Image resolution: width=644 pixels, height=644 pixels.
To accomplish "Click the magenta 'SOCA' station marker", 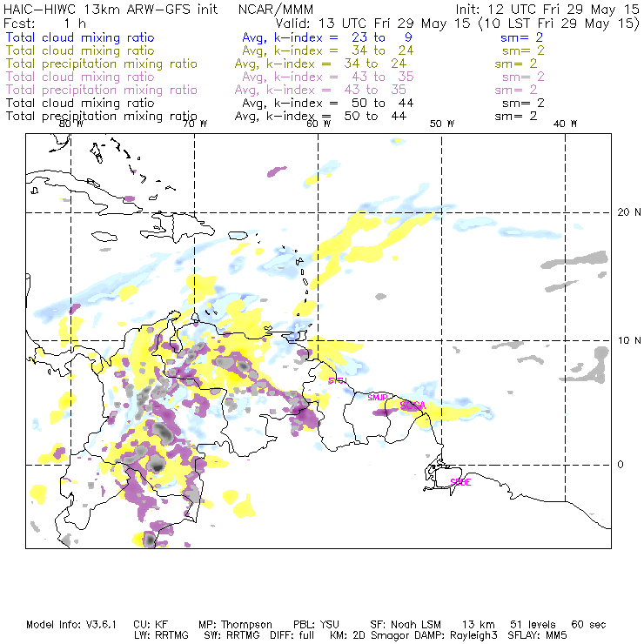I will tap(413, 406).
